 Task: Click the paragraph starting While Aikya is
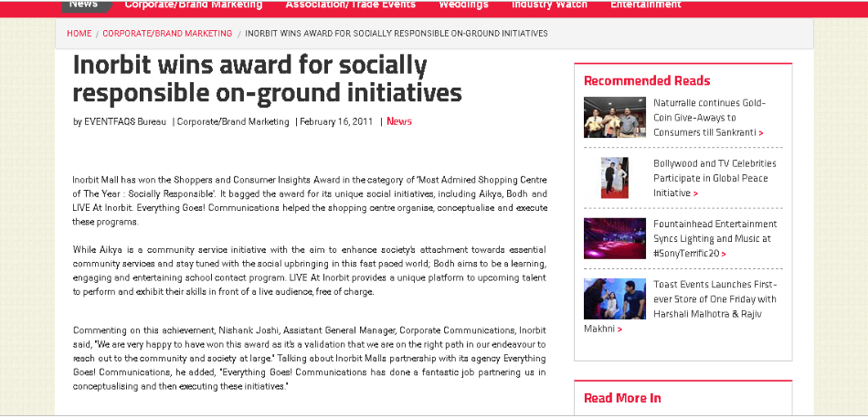[x=310, y=271]
